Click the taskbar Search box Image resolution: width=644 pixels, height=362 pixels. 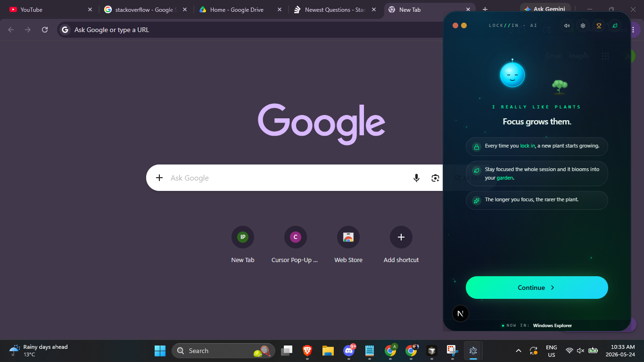point(223,351)
